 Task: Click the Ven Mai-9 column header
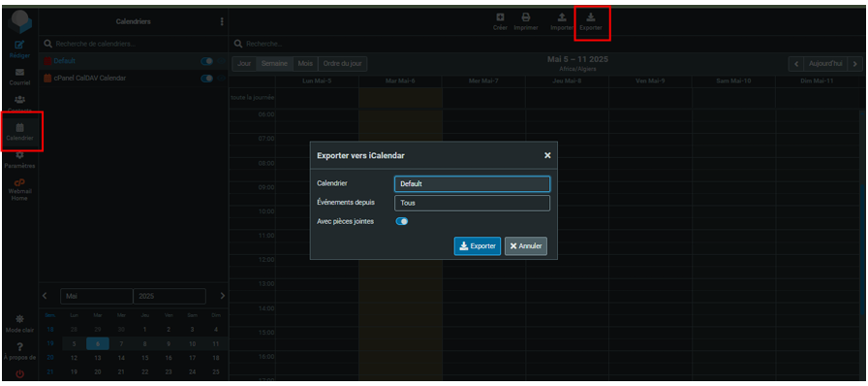650,80
